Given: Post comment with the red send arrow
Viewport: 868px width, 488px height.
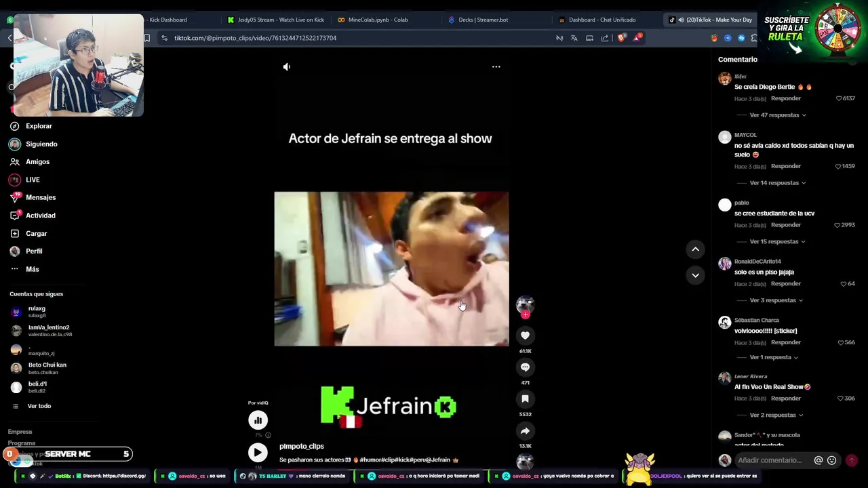Looking at the screenshot, I should [x=852, y=460].
